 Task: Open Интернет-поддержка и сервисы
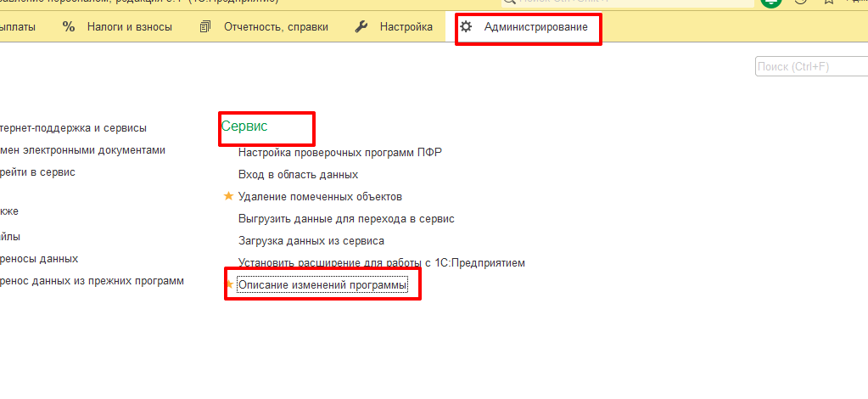pyautogui.click(x=73, y=128)
